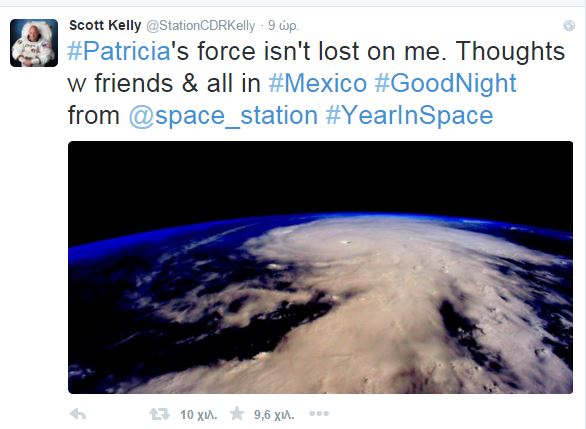Browse the #YearInSpace hashtag
Screen dimensions: 586x429
[409, 116]
